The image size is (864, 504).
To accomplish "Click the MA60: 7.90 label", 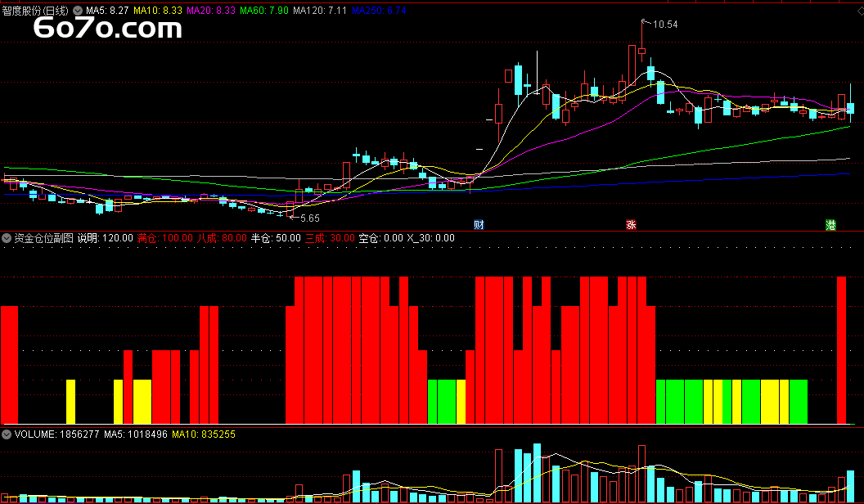I will [x=264, y=11].
